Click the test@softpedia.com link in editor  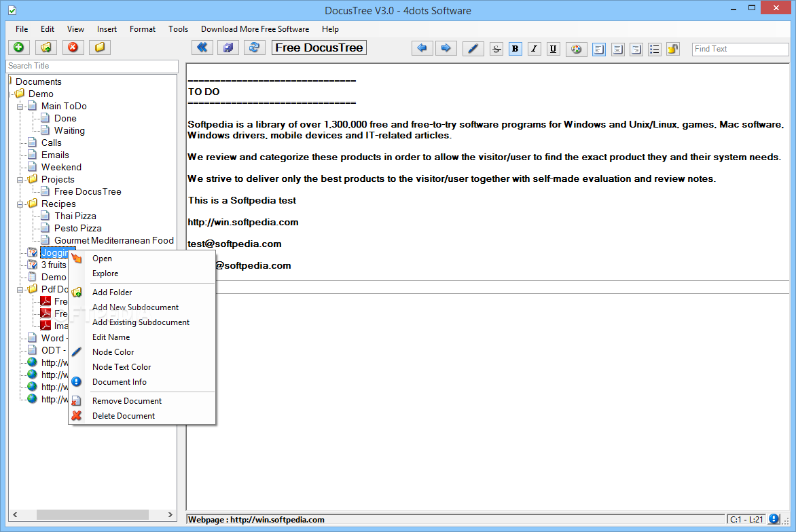pyautogui.click(x=234, y=244)
